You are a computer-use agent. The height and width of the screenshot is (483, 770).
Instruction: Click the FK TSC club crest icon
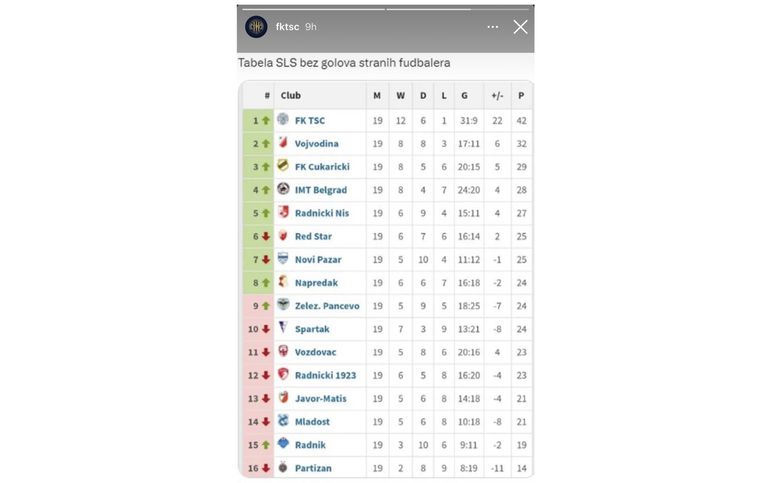[x=283, y=119]
